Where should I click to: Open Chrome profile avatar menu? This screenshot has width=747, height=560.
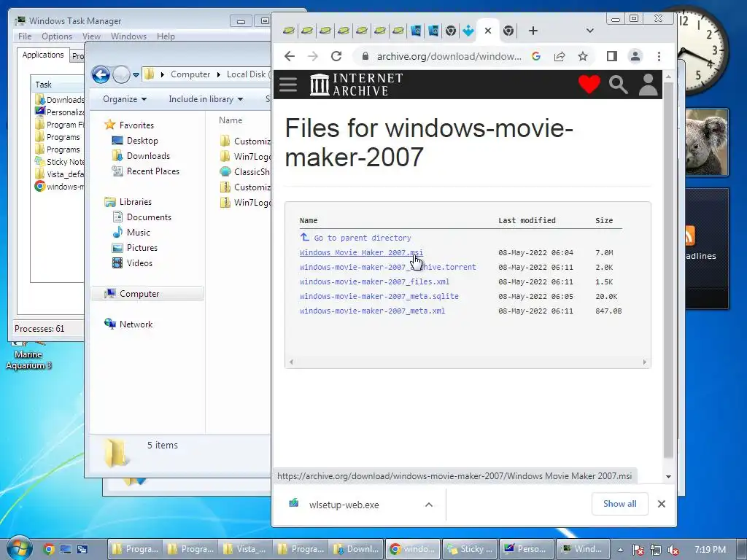click(635, 56)
